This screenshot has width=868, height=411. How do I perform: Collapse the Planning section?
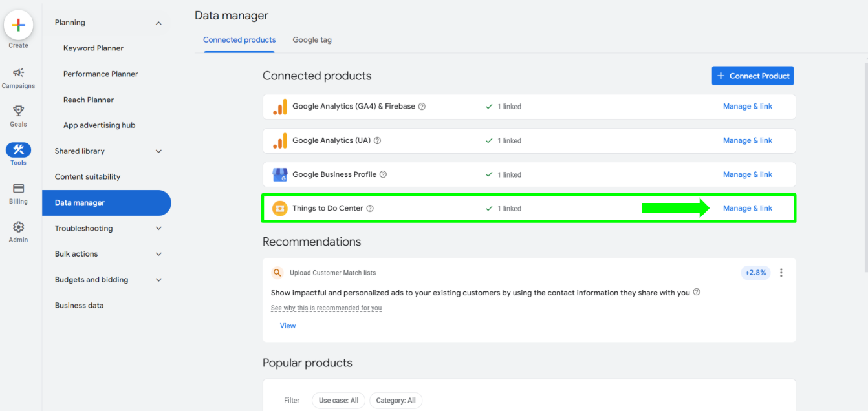(158, 23)
